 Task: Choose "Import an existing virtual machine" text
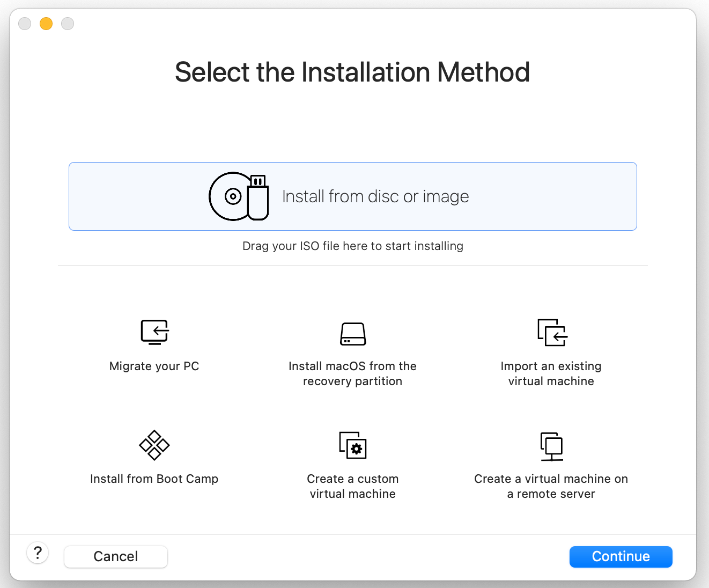click(x=551, y=374)
